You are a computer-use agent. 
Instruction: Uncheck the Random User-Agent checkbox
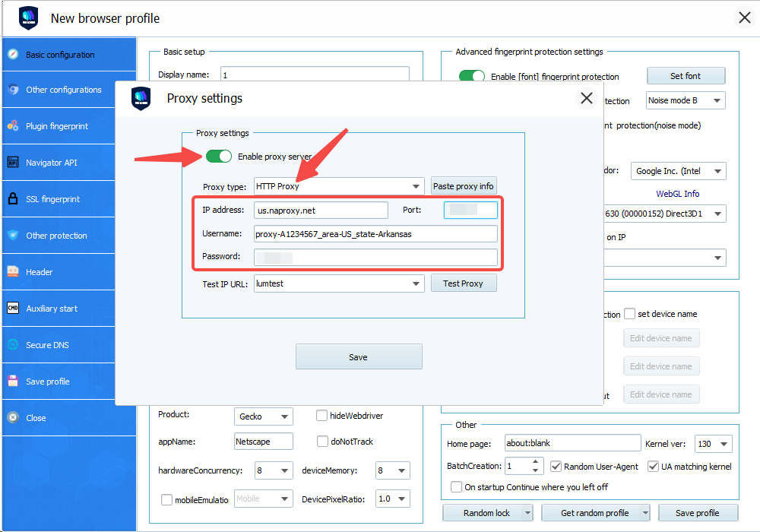[x=556, y=466]
